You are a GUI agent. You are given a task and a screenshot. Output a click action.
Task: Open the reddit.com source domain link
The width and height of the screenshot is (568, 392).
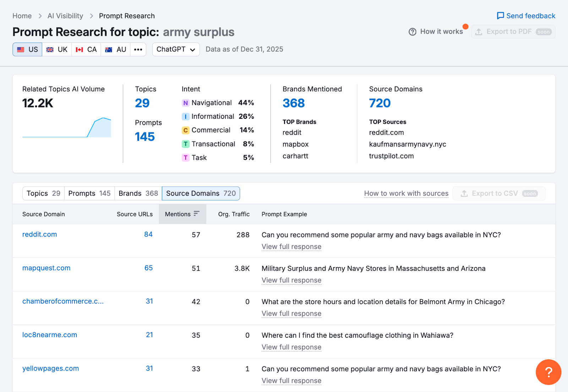[39, 234]
